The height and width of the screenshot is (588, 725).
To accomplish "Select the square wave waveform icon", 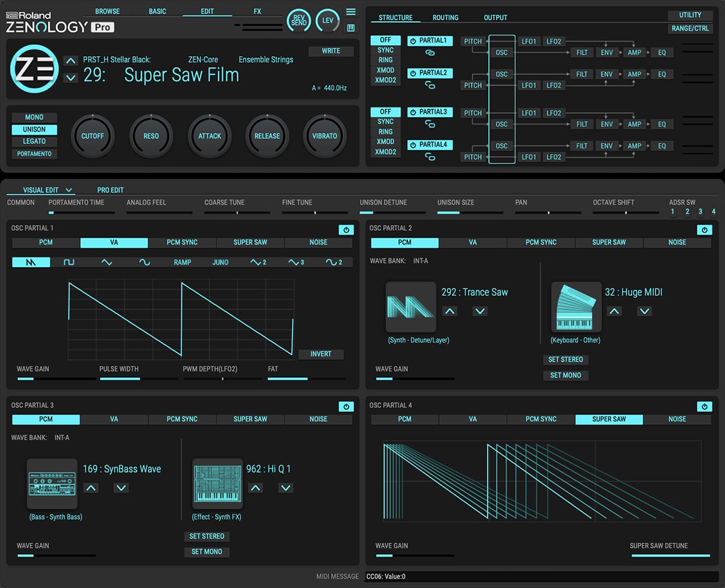I will (x=69, y=262).
